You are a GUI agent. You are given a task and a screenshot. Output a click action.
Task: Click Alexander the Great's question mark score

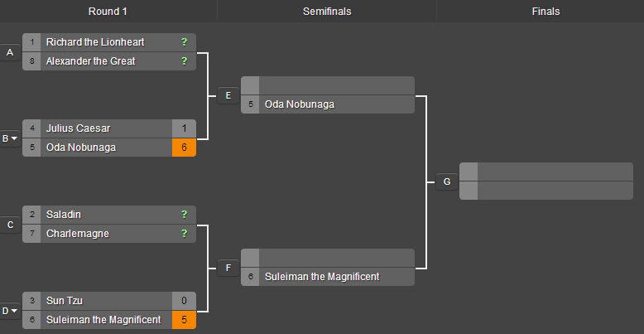[x=184, y=61]
